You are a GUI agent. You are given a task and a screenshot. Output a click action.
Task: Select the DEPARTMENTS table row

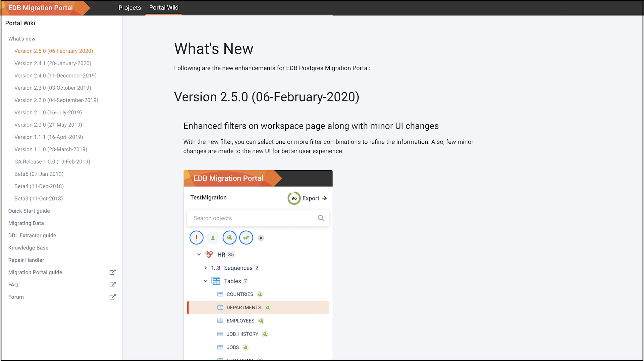(x=258, y=308)
